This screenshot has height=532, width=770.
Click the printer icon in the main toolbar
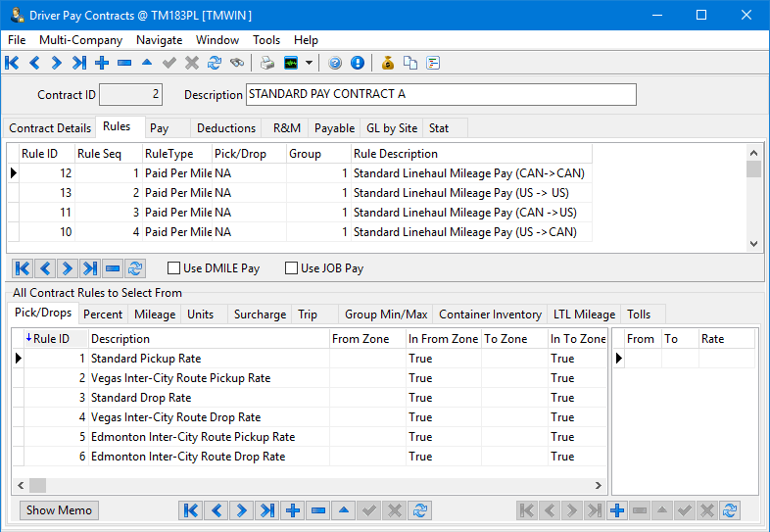click(x=267, y=63)
